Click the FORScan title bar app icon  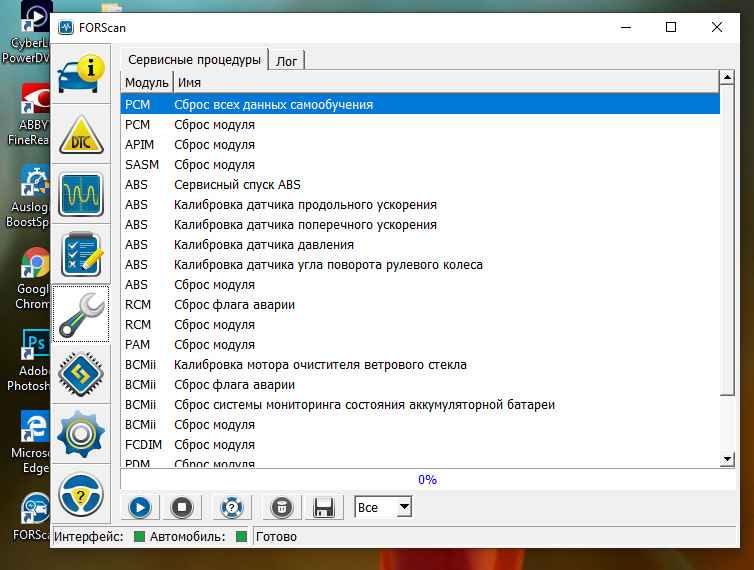[66, 27]
